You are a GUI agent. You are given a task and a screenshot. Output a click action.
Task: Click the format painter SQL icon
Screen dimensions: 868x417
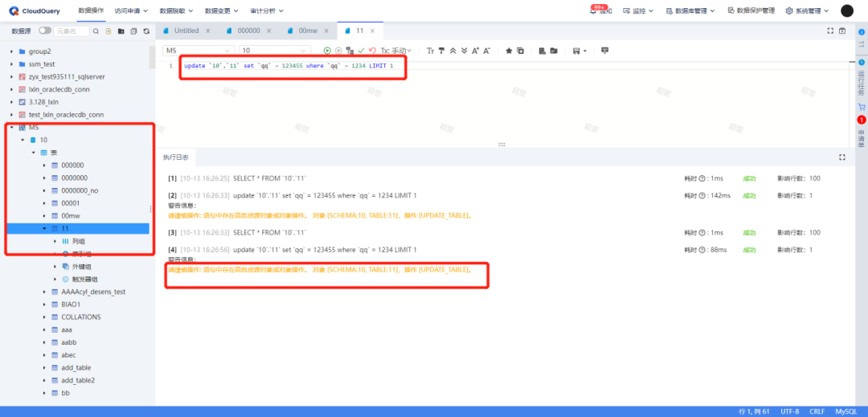coord(442,51)
